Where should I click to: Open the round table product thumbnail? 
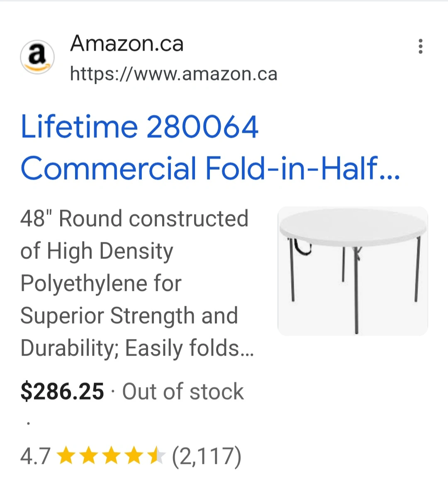point(353,271)
